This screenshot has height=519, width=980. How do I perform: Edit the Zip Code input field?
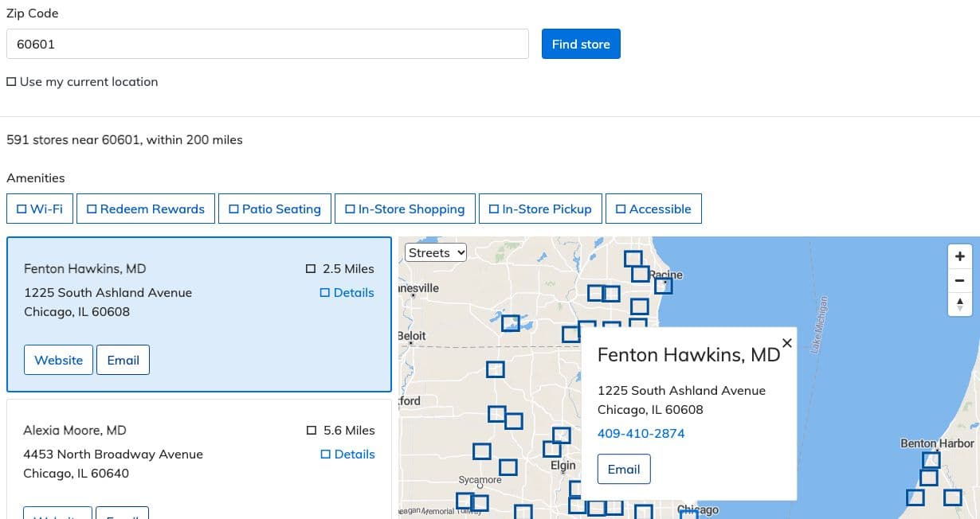(x=268, y=44)
